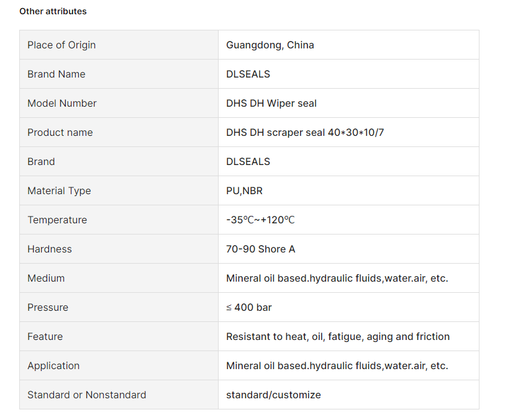This screenshot has width=518, height=420.
Task: Select the Material Type label
Action: 59,190
